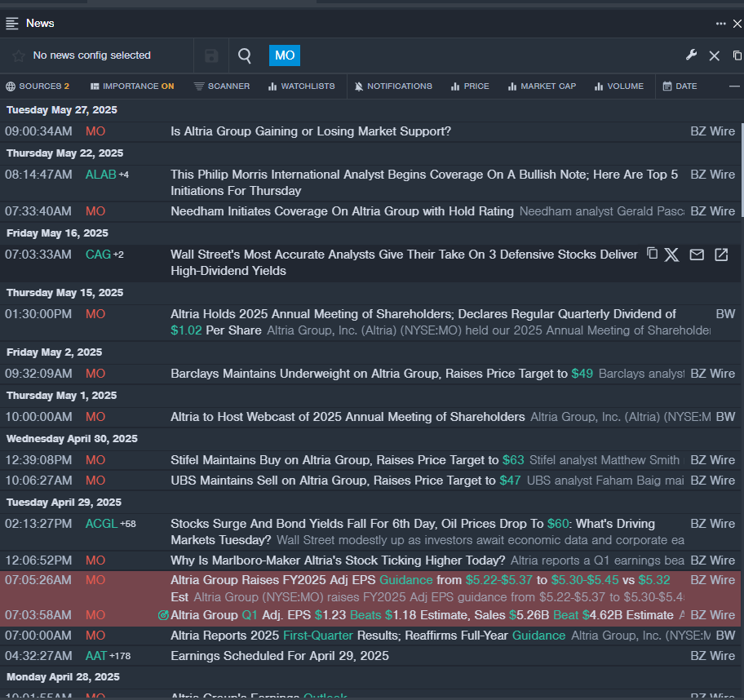Click the duplicate window icon in the search bar
Viewport: 744px width, 700px height.
(737, 55)
